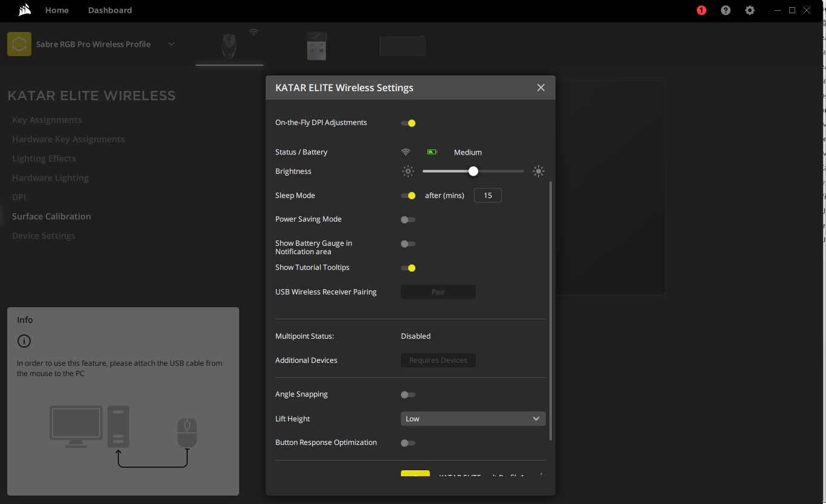The image size is (826, 504).
Task: Open Device Settings in sidebar
Action: coord(43,236)
